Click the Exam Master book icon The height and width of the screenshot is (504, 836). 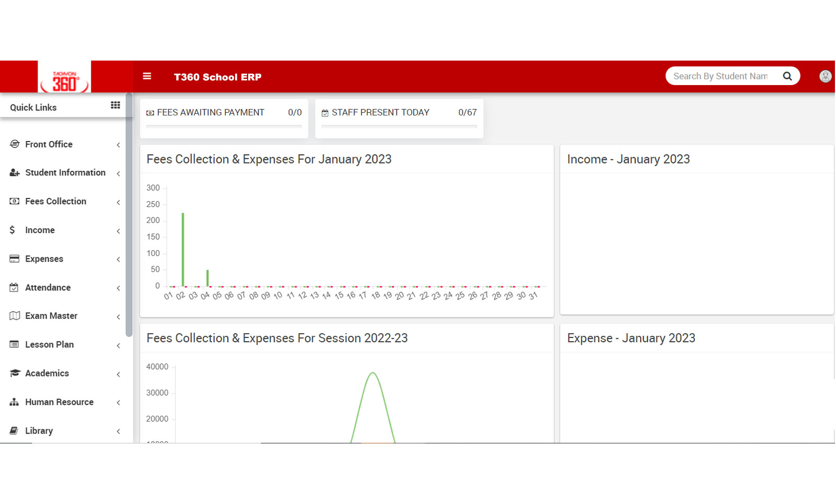[15, 316]
